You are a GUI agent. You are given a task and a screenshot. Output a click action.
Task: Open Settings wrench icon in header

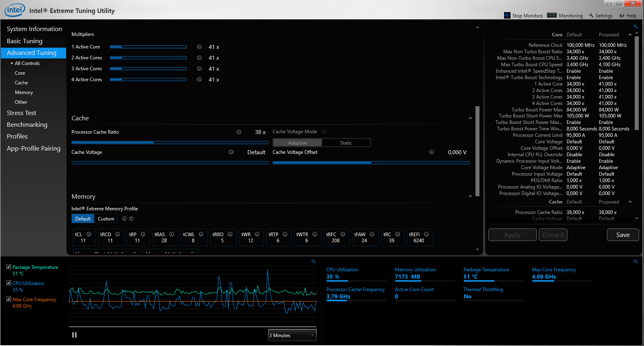(591, 16)
